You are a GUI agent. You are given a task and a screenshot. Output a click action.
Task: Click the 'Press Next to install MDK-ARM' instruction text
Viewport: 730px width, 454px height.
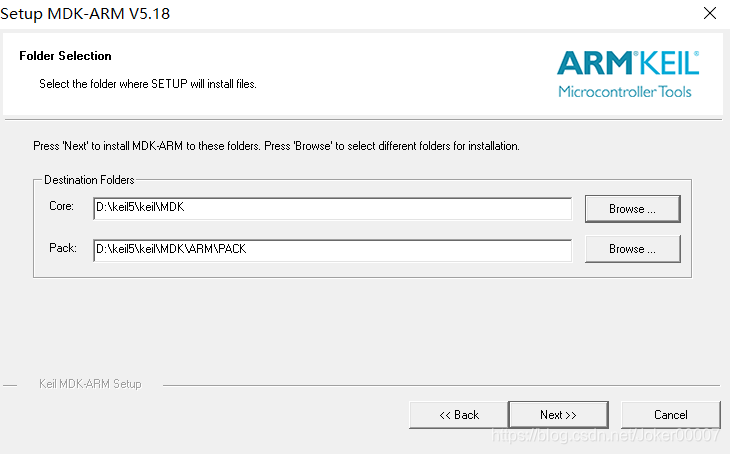[x=276, y=146]
